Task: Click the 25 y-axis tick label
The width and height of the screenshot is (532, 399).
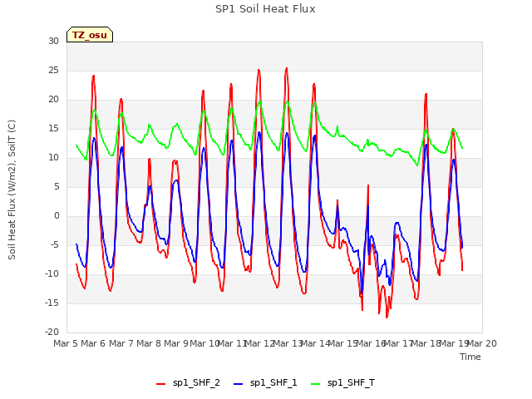Action: click(53, 71)
